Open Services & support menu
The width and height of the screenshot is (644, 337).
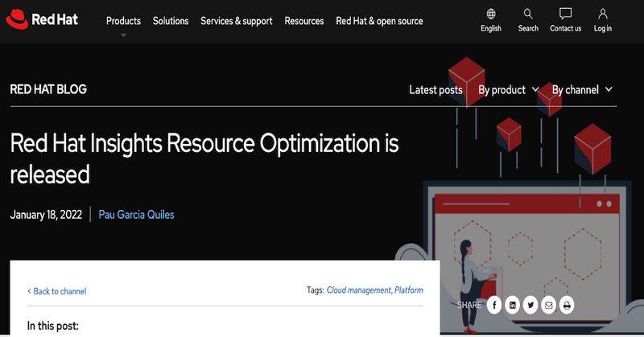pos(236,21)
